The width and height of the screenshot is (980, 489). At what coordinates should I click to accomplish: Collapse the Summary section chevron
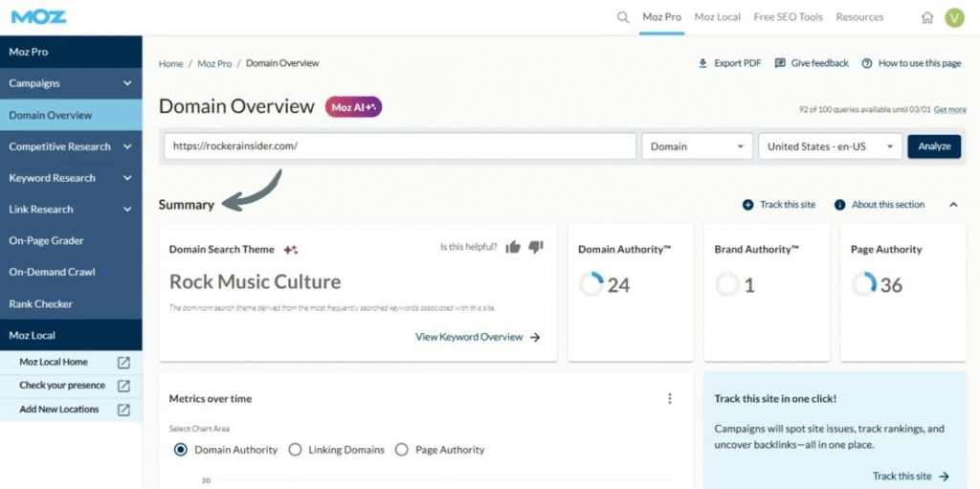click(953, 205)
